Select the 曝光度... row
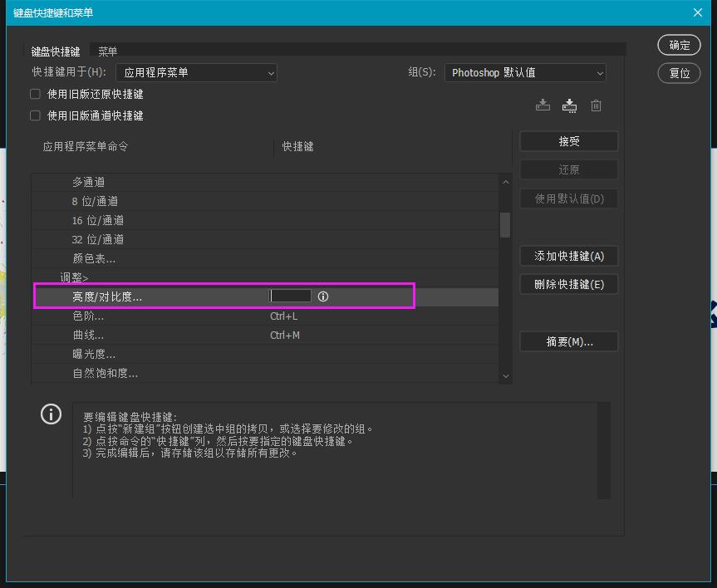717x588 pixels. (265, 354)
